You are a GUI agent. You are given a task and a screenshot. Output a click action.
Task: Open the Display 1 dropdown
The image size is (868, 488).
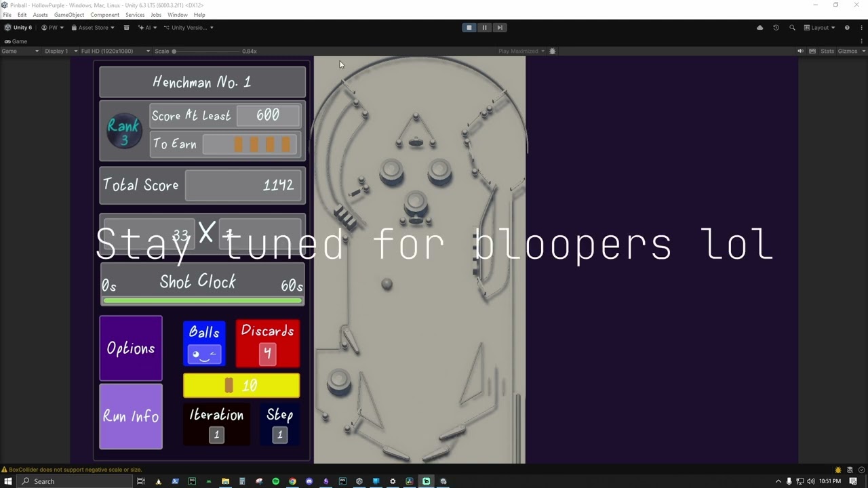(x=59, y=51)
